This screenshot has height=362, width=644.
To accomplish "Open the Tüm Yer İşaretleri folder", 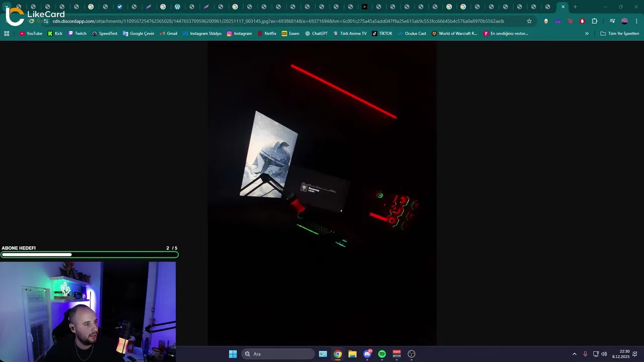I will pyautogui.click(x=620, y=34).
